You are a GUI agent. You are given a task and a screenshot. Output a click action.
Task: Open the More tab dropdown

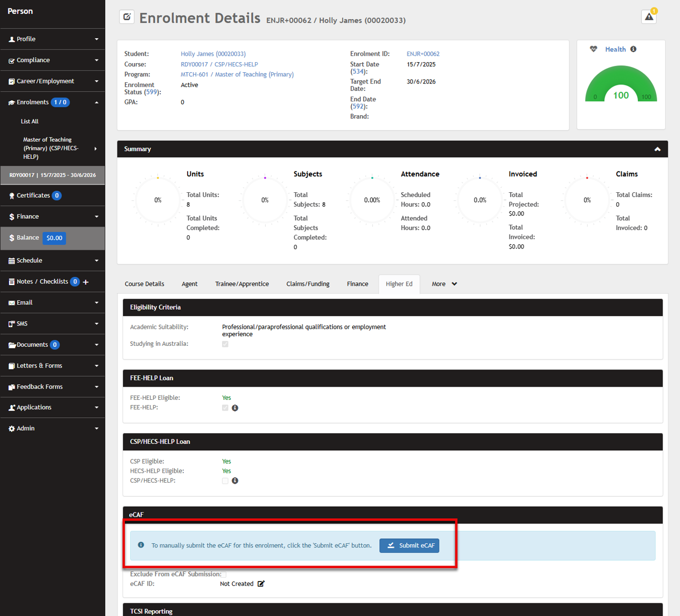click(x=444, y=284)
